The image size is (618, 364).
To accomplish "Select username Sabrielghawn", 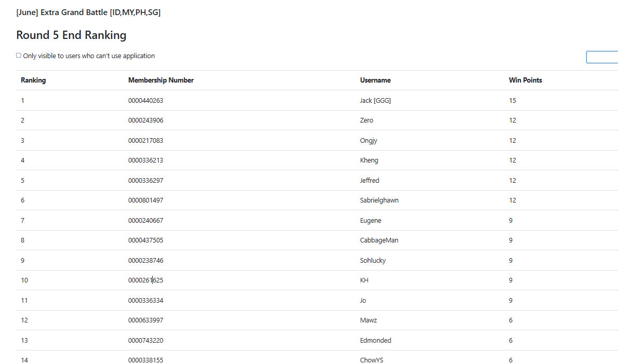I will pyautogui.click(x=379, y=200).
